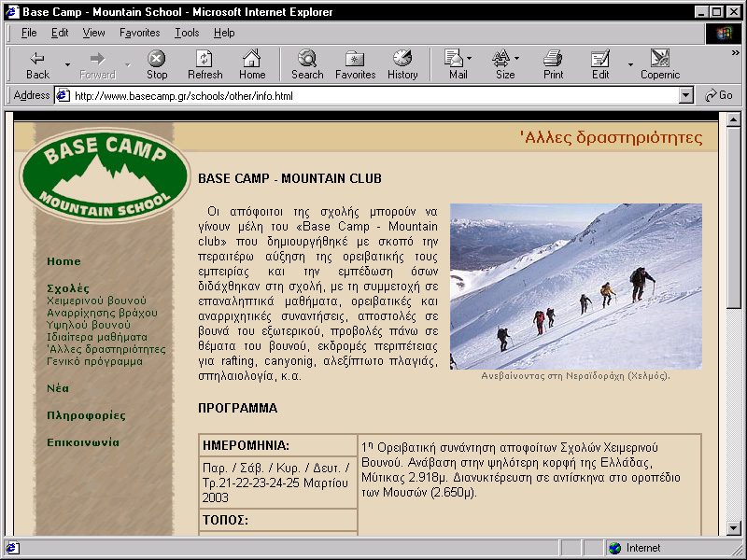Stop loading the page
The height and width of the screenshot is (560, 747).
tap(157, 64)
